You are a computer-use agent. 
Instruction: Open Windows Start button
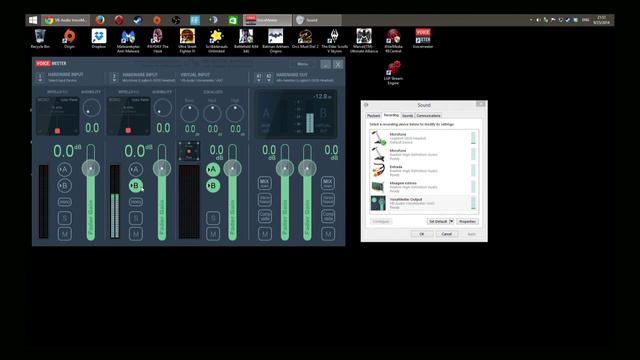(33, 20)
